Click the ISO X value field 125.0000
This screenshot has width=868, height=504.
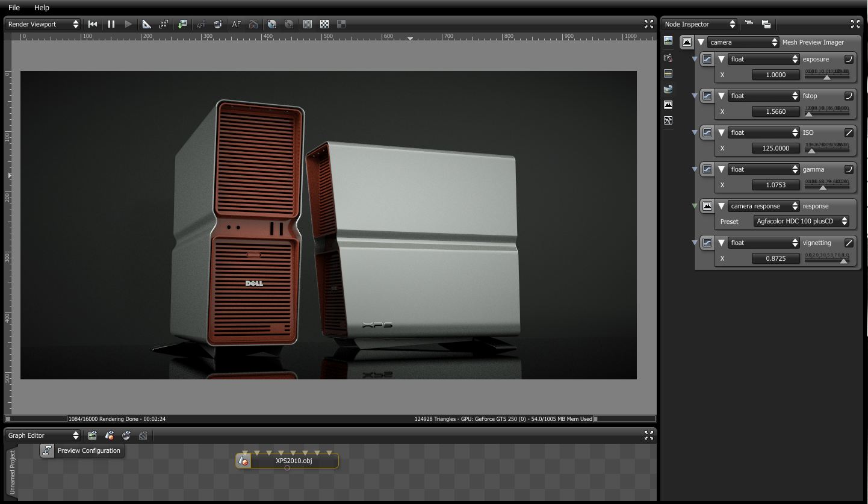click(776, 148)
